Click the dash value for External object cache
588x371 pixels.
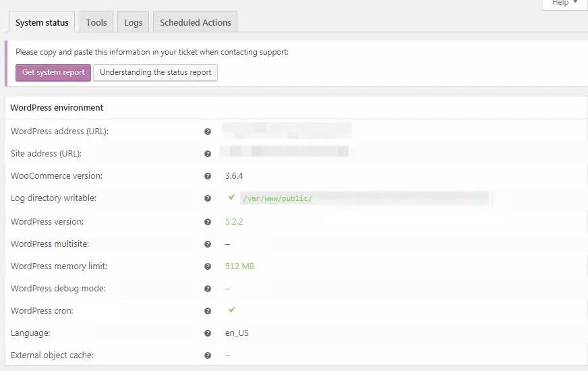click(x=227, y=355)
